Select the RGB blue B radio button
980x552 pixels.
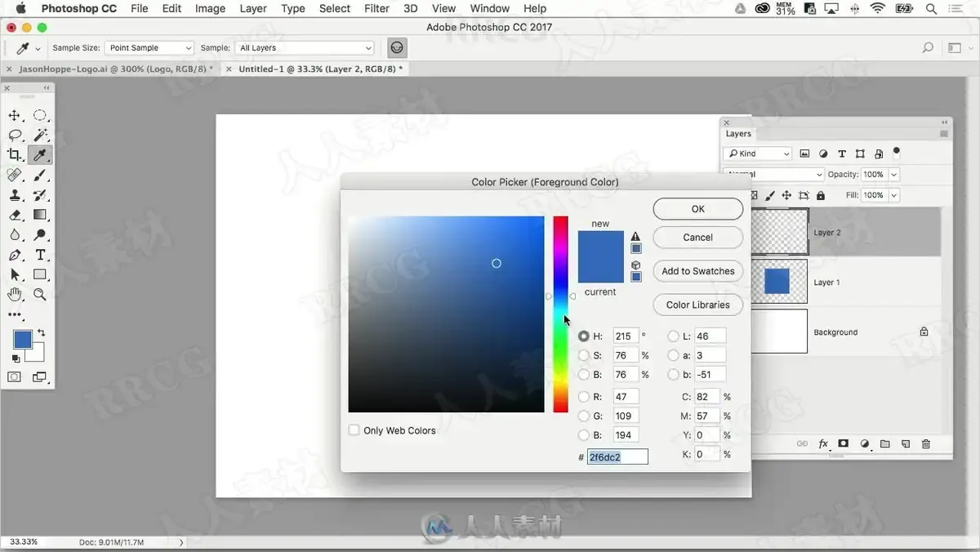(584, 435)
